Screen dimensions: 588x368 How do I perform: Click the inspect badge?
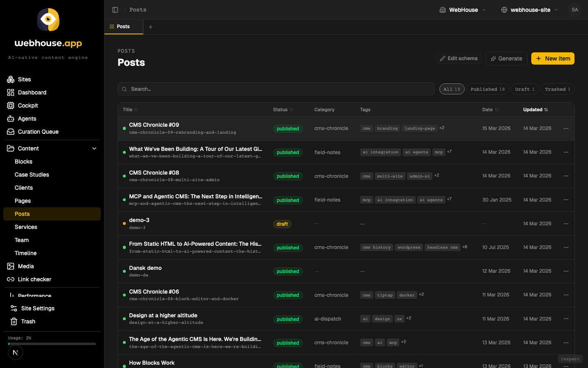pos(570,359)
